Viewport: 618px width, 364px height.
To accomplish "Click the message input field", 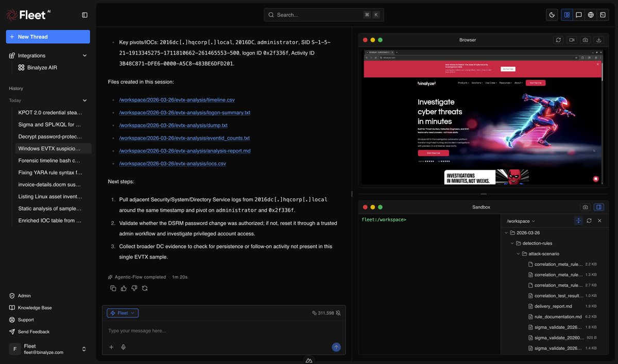I will click(x=224, y=331).
